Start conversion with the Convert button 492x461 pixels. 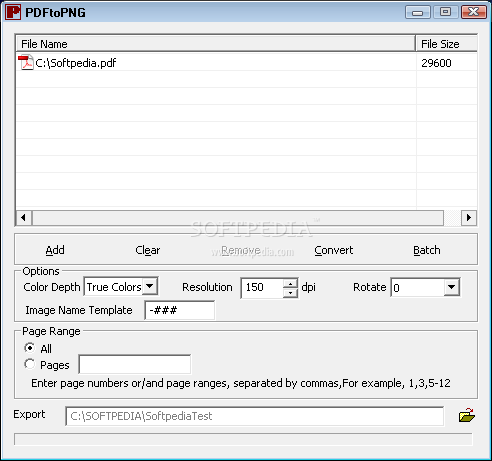point(334,250)
